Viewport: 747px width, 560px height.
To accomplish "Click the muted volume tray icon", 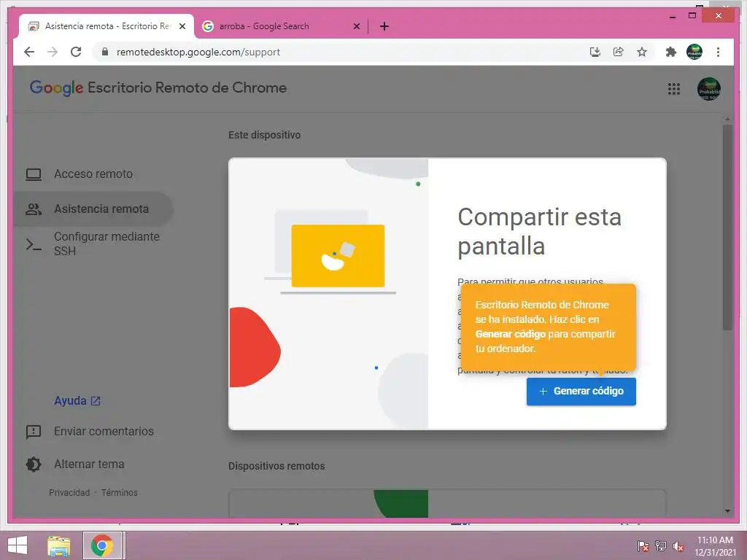I will click(678, 545).
